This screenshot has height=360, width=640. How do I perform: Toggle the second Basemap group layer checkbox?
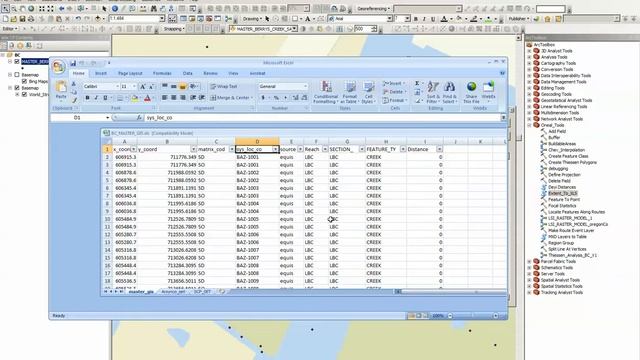tap(17, 88)
